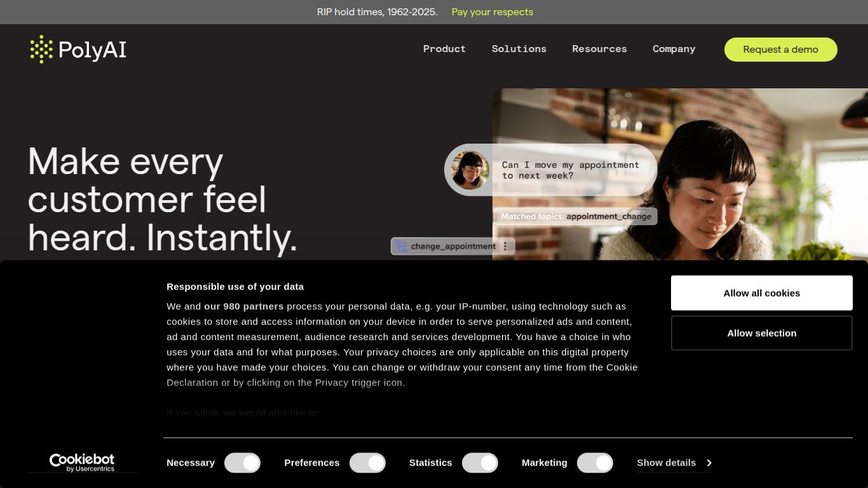Click the Request a demo button
This screenshot has height=488, width=868.
coord(780,50)
